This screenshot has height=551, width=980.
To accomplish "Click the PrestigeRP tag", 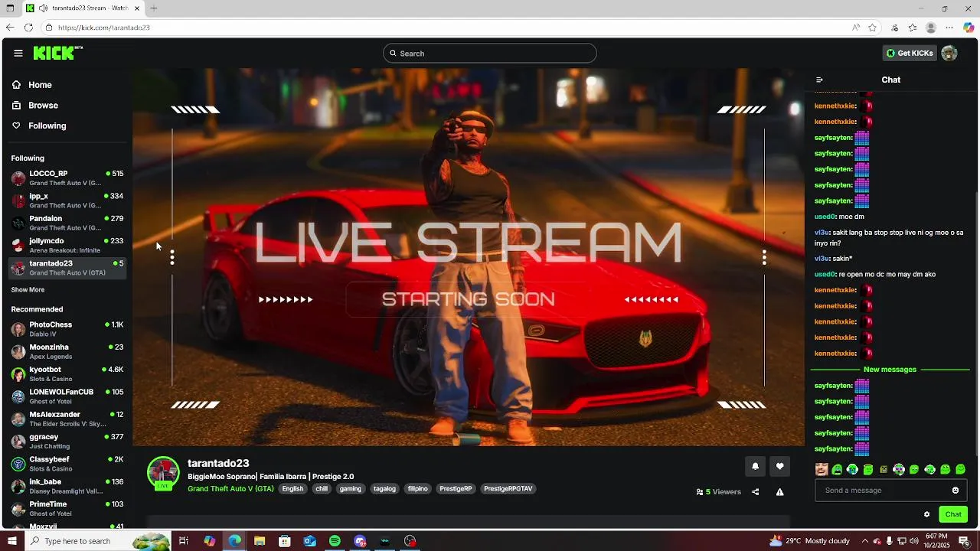I will coord(456,489).
